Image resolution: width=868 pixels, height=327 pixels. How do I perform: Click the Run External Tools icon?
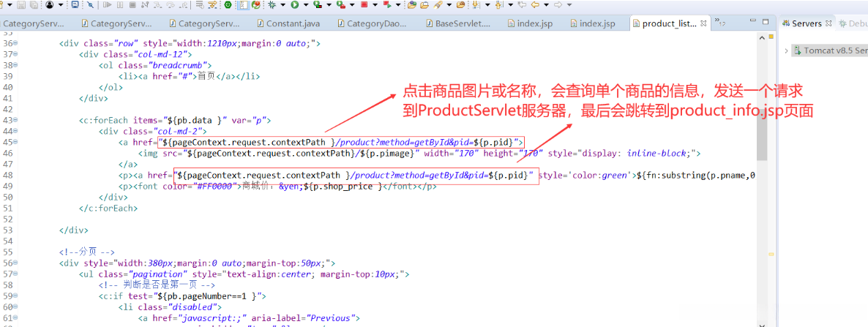pyautogui.click(x=341, y=4)
